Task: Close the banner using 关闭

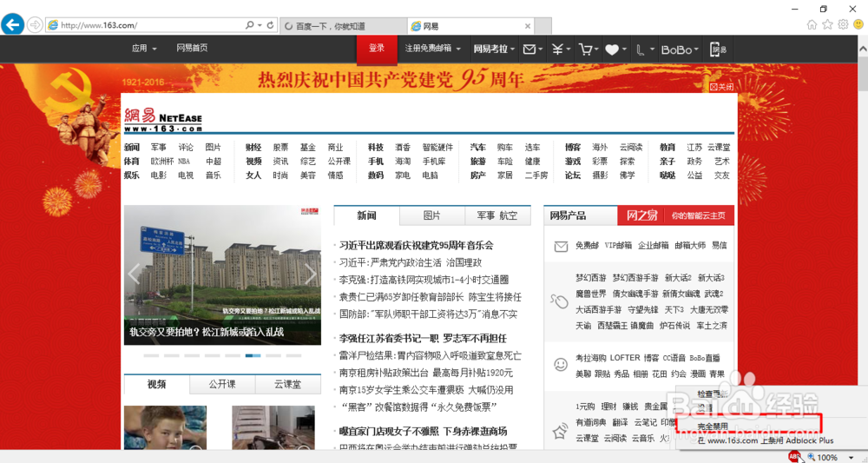Action: pyautogui.click(x=722, y=87)
